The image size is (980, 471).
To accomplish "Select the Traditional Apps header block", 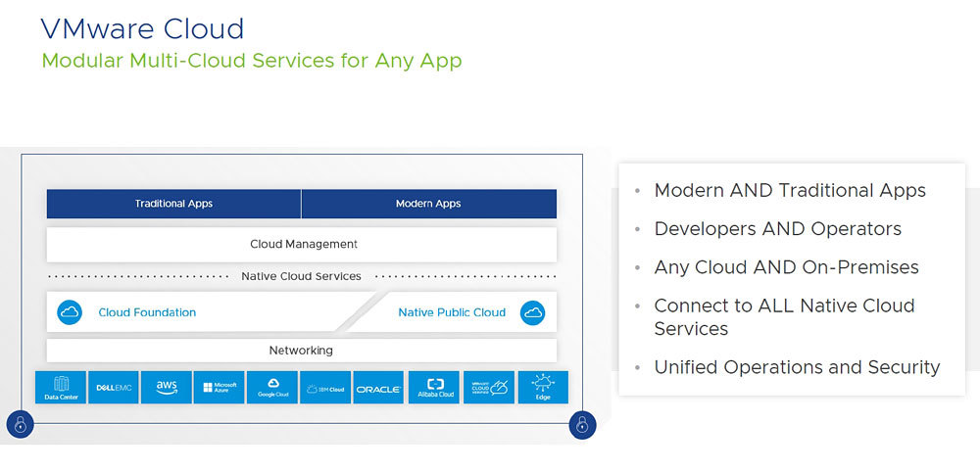I will 173,204.
